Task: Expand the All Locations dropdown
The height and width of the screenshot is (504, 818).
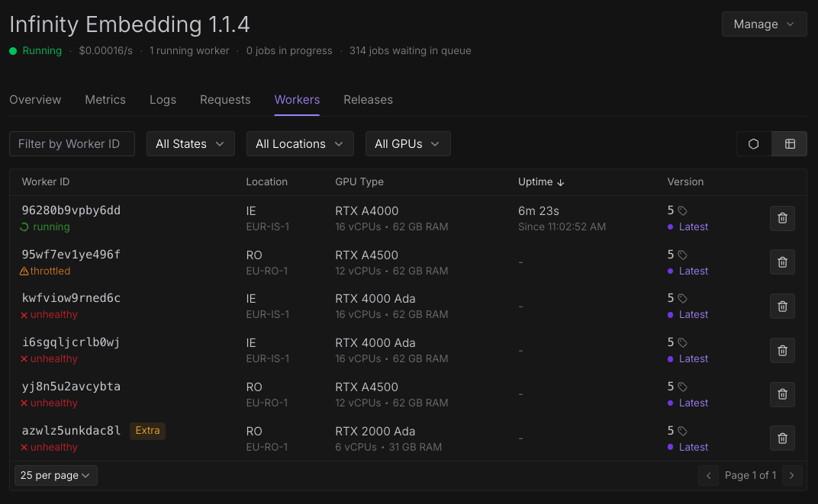Action: click(x=300, y=143)
